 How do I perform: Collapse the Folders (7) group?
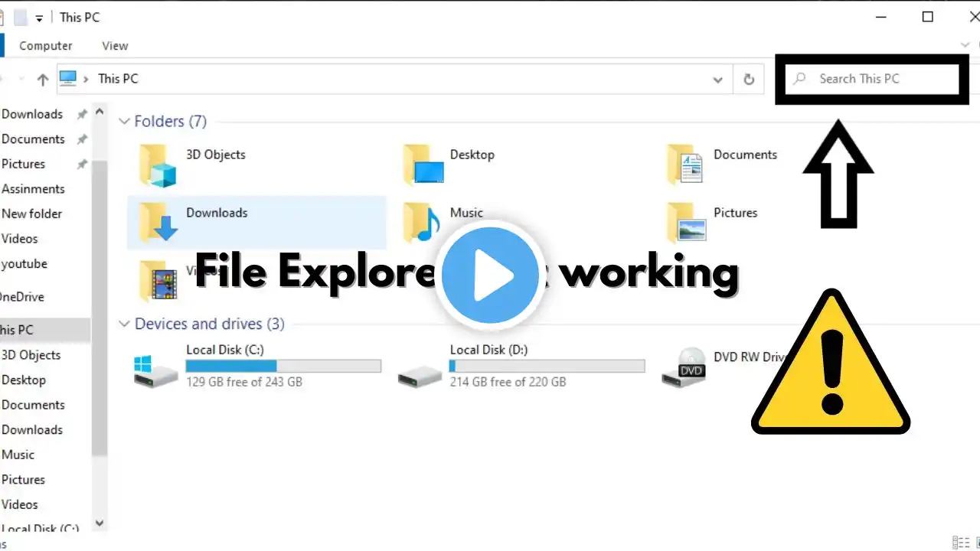[x=124, y=121]
